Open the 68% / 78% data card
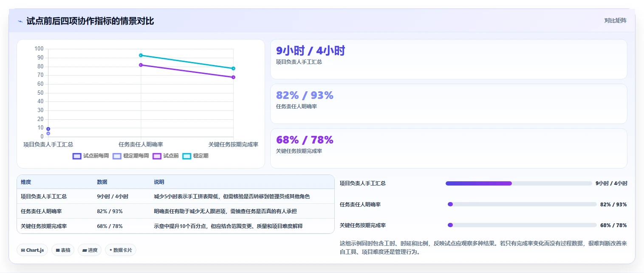This screenshot has width=644, height=273. pyautogui.click(x=449, y=148)
